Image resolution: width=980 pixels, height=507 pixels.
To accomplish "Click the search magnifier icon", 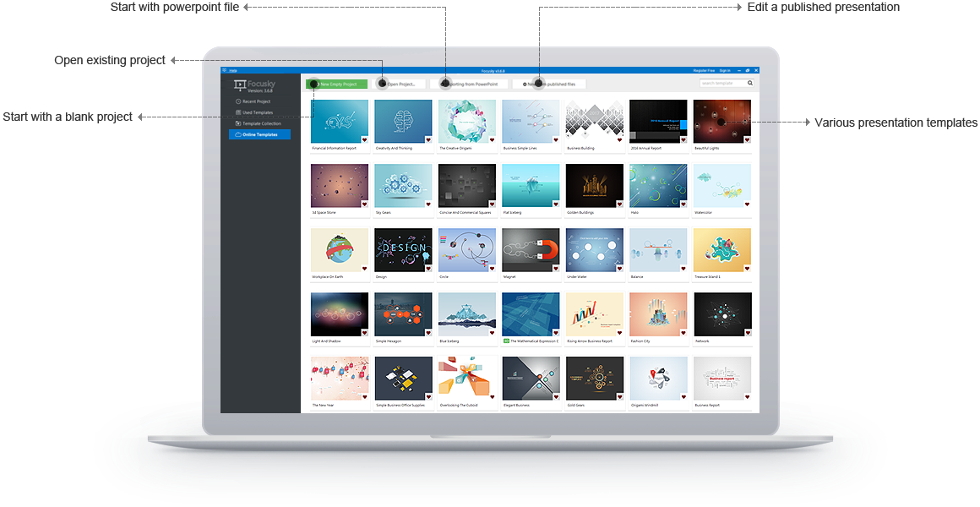I will tap(749, 84).
